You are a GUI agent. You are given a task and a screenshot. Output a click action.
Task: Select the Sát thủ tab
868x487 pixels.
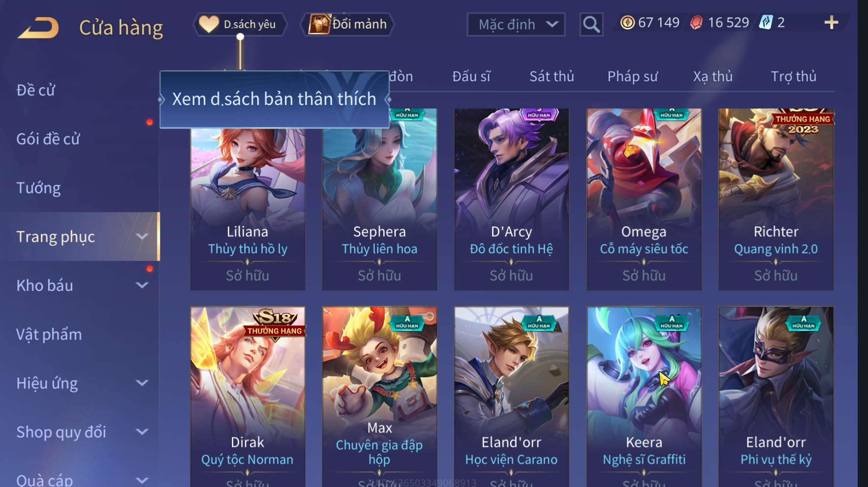tap(551, 77)
